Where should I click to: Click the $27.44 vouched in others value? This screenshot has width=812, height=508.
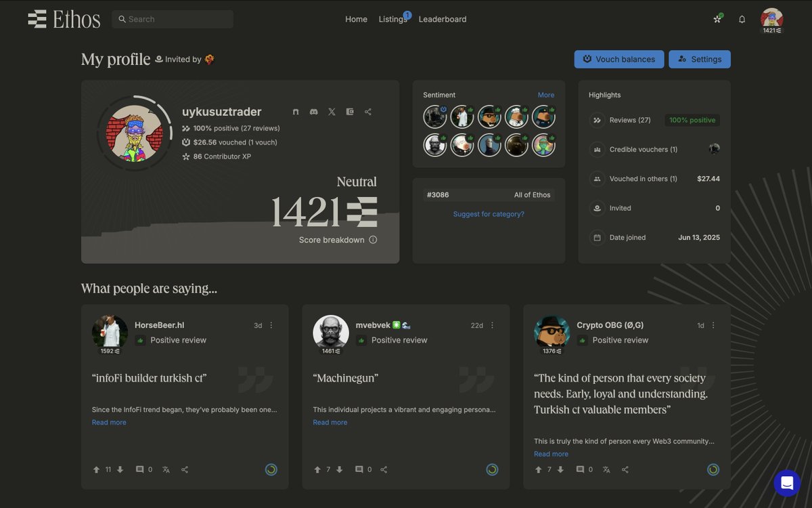coord(708,179)
